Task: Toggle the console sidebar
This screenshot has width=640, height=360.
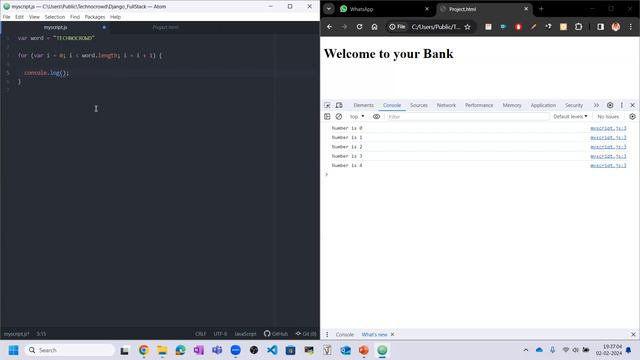Action: tap(327, 117)
